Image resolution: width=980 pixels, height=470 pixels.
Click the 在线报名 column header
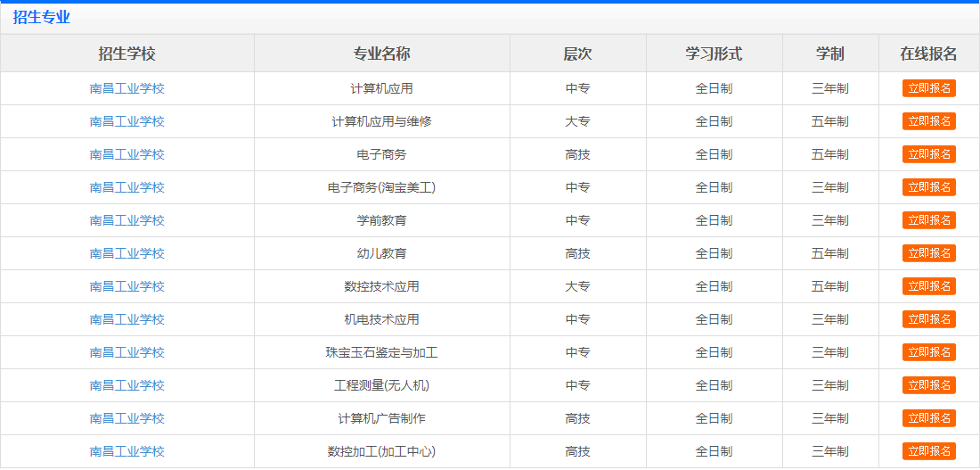(928, 54)
